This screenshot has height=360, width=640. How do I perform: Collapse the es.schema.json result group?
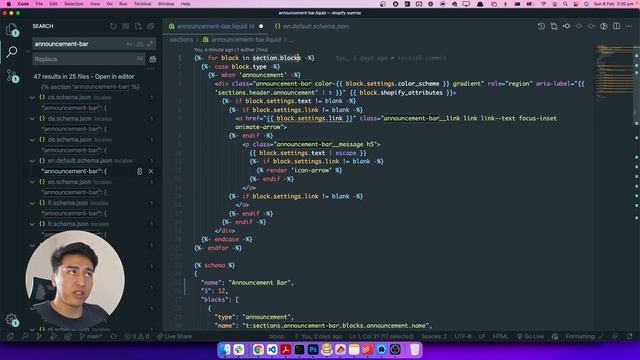tap(32, 182)
